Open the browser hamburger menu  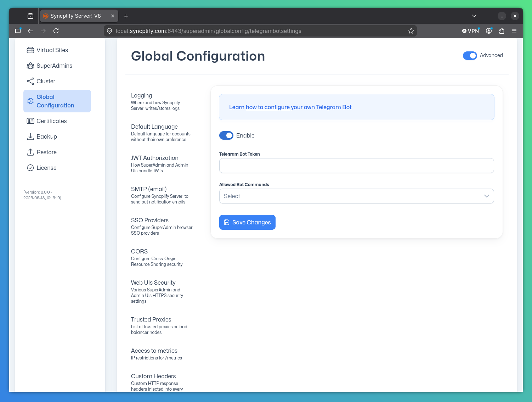point(514,31)
